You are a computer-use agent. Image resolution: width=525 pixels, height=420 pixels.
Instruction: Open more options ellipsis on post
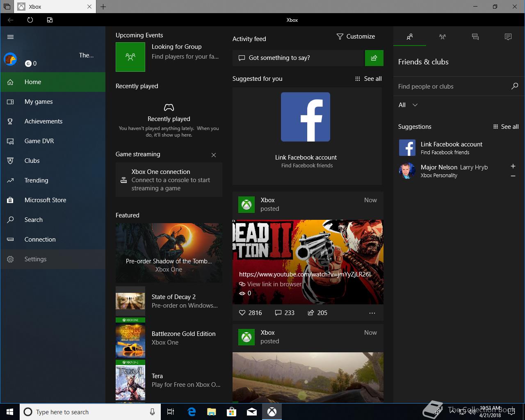372,313
